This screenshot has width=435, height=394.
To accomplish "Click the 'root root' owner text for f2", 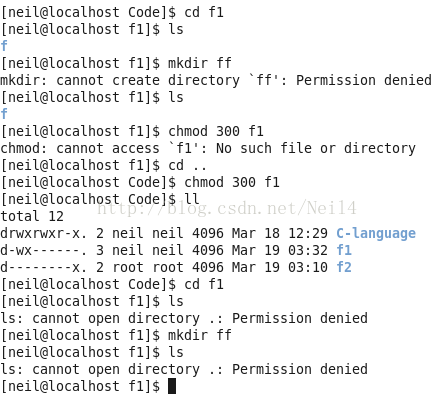I will (x=148, y=267).
